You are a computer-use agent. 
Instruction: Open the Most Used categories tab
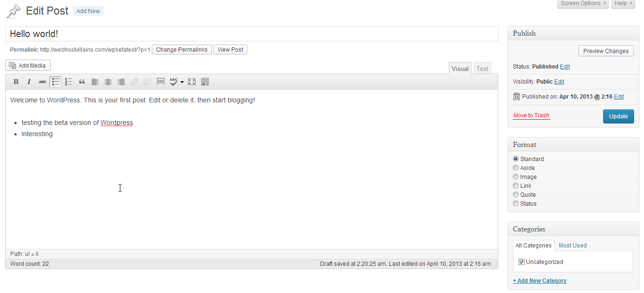(x=573, y=246)
